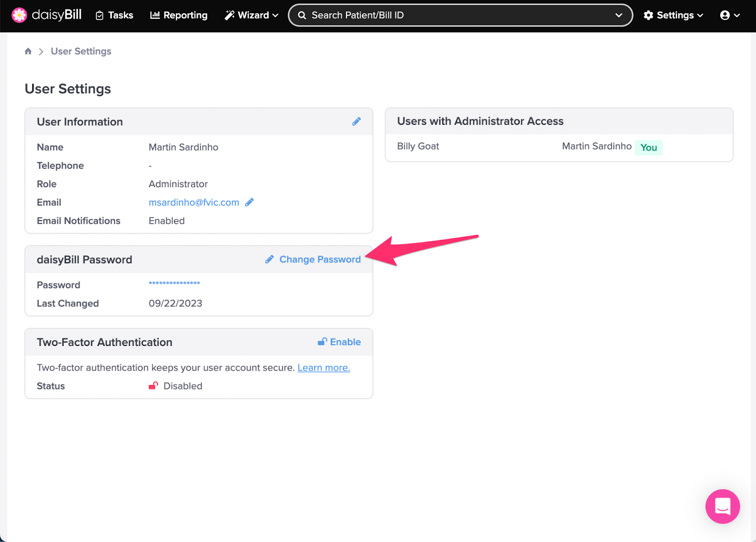Viewport: 756px width, 542px height.
Task: Click the pencil icon beside email address
Action: pyautogui.click(x=249, y=202)
